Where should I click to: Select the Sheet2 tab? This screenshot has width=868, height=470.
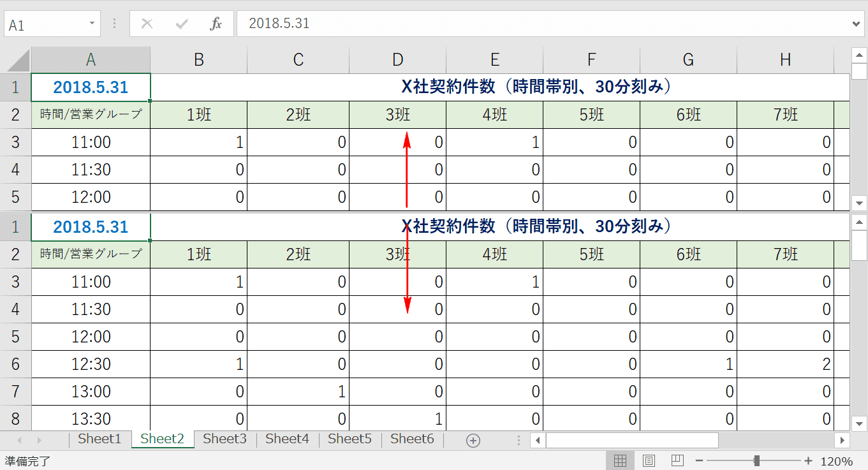pos(162,439)
